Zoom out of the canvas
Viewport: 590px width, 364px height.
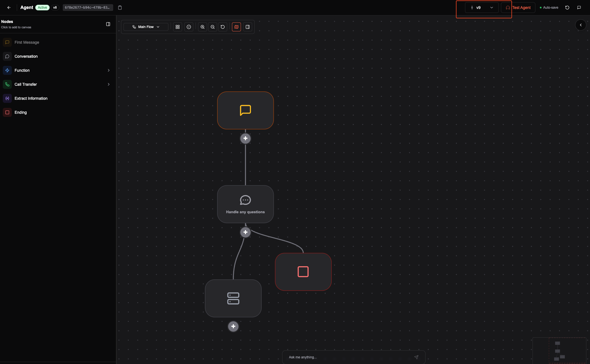[x=213, y=27]
